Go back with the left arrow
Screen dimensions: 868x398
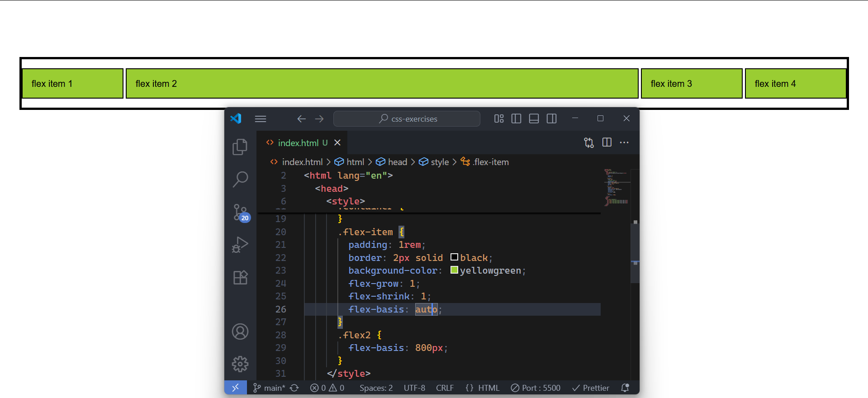(x=302, y=119)
